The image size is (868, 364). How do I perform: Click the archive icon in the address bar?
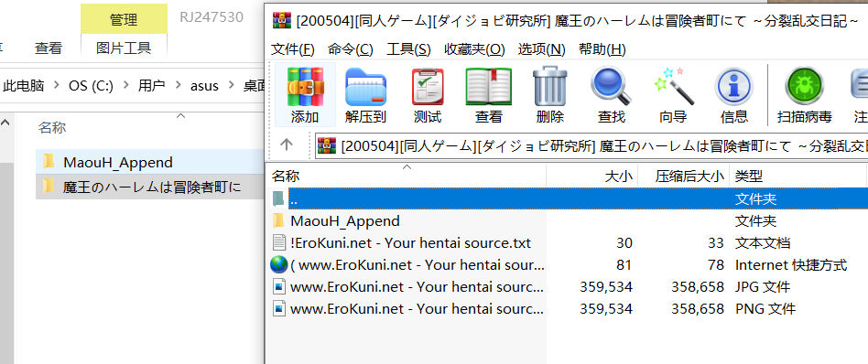[327, 146]
